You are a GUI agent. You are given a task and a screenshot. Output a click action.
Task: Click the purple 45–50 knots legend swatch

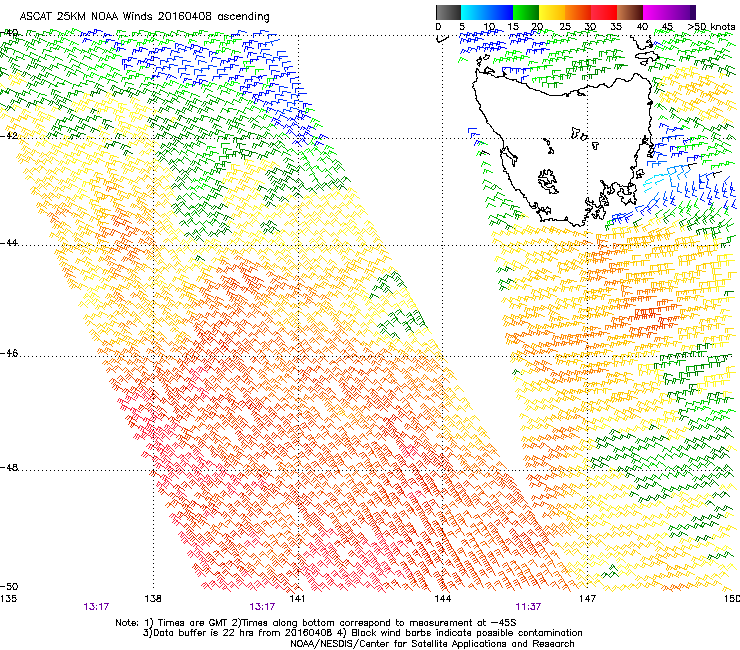682,12
